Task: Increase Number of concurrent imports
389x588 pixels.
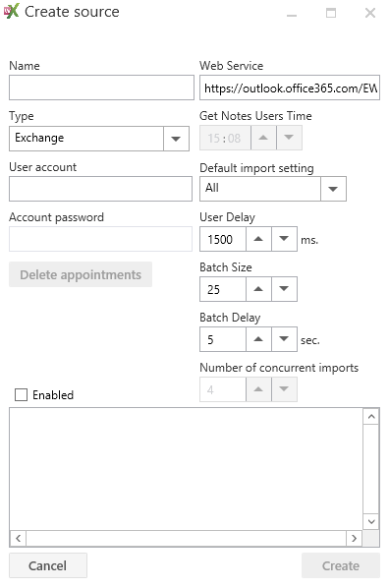Action: click(x=258, y=389)
